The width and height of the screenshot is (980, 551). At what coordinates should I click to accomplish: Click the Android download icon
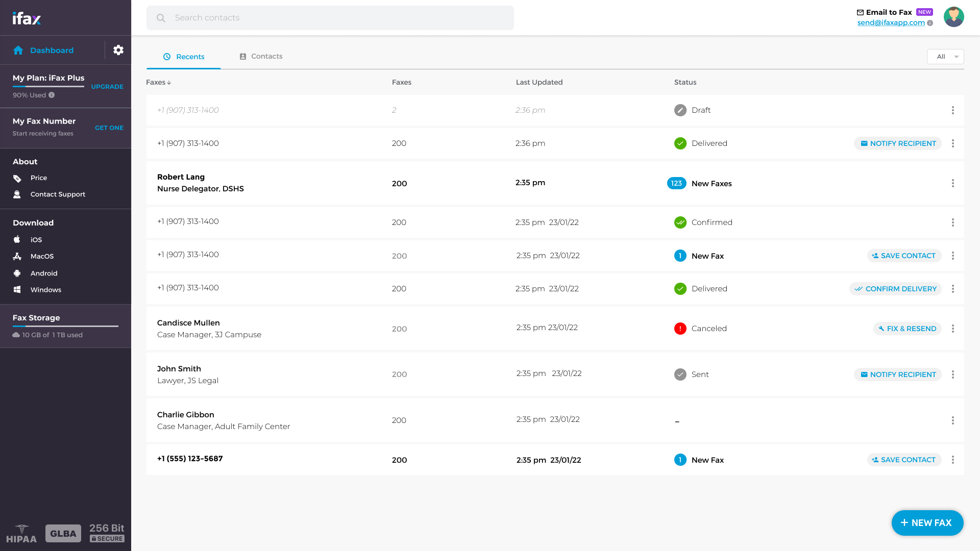[x=17, y=273]
